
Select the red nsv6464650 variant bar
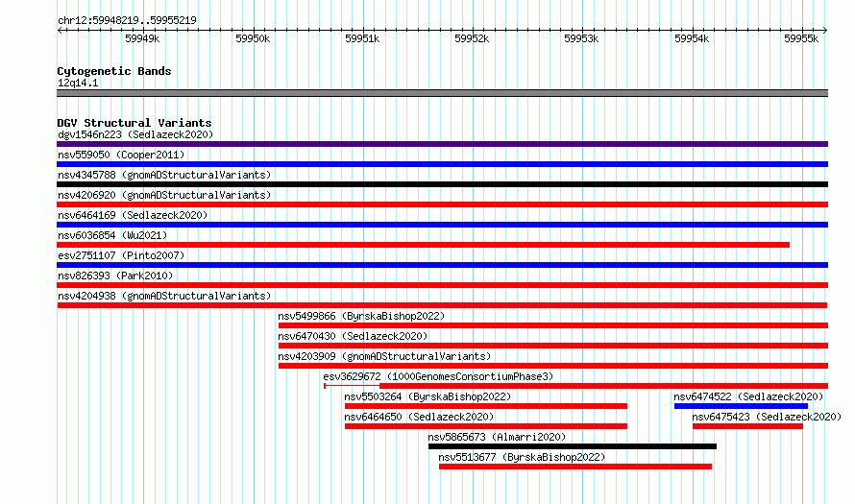(486, 426)
